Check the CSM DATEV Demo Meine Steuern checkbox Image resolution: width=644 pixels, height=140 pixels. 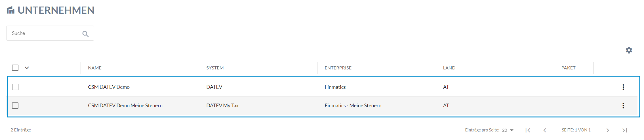pyautogui.click(x=15, y=106)
